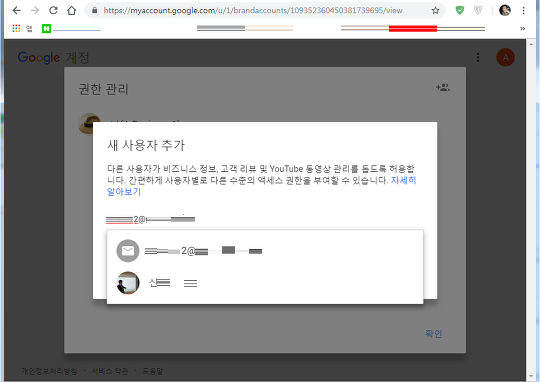540x382 pixels.
Task: Click the email input field in dialog
Action: click(265, 219)
